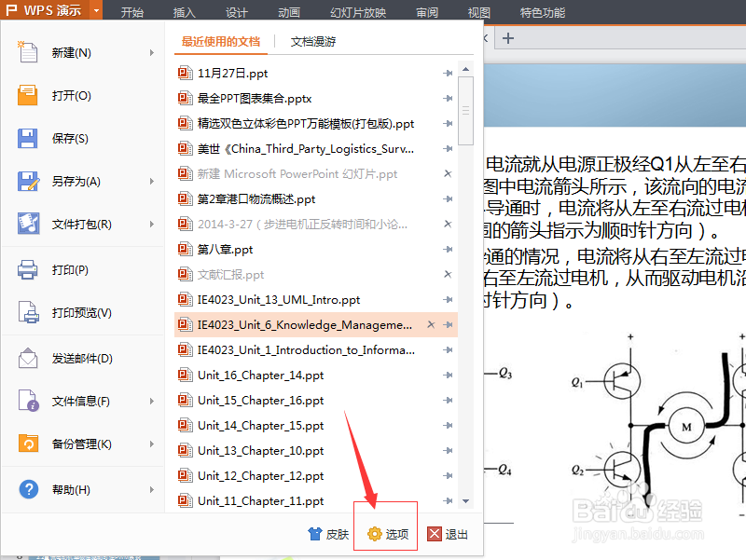
Task: Pin Unit_14_Chapter_15.ppt entry
Action: (x=448, y=426)
